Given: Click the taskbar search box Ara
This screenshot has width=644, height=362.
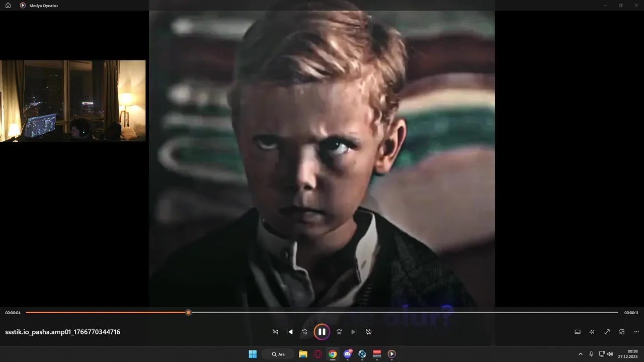Looking at the screenshot, I should point(278,354).
